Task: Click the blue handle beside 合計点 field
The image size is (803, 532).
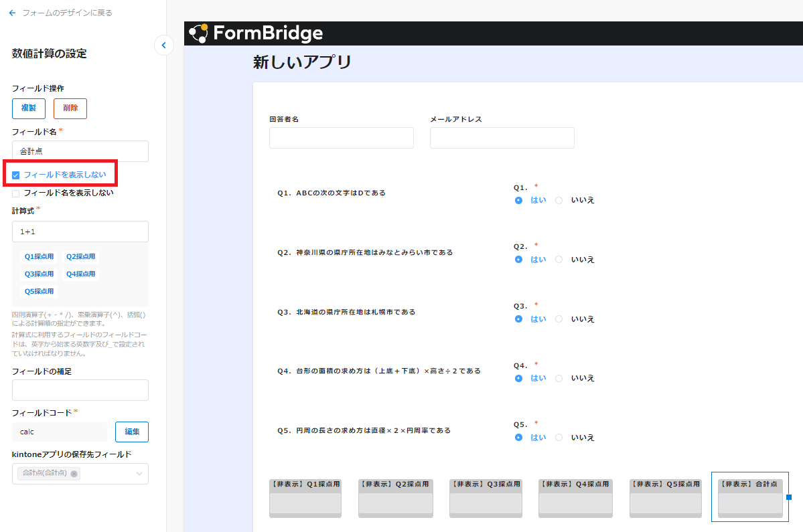Action: coord(789,497)
